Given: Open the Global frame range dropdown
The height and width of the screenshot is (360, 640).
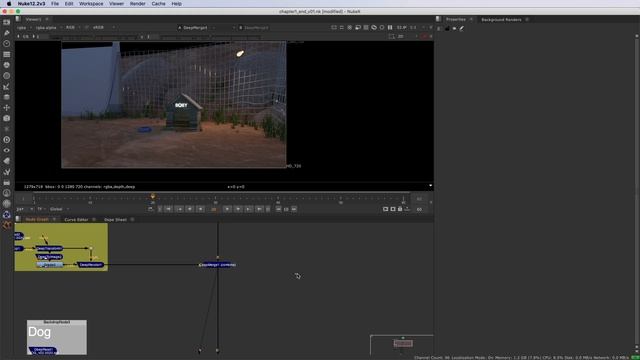Looking at the screenshot, I should click(x=59, y=209).
